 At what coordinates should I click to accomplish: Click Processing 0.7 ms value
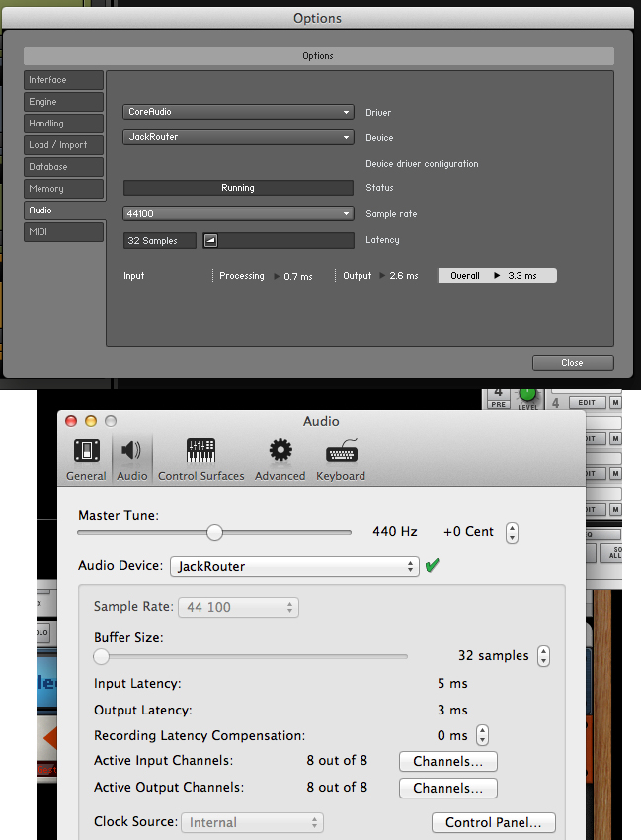[298, 277]
